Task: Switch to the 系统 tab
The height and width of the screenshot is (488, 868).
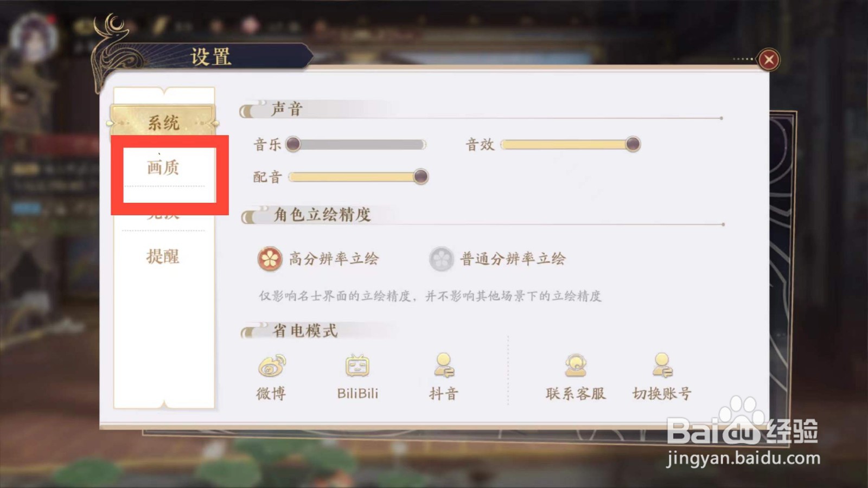Action: tap(163, 123)
